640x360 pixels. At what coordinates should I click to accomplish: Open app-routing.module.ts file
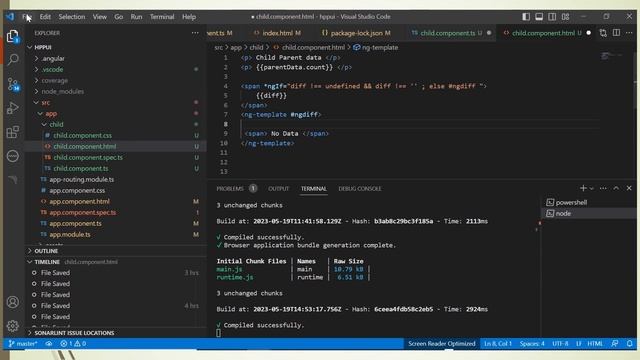pyautogui.click(x=82, y=180)
